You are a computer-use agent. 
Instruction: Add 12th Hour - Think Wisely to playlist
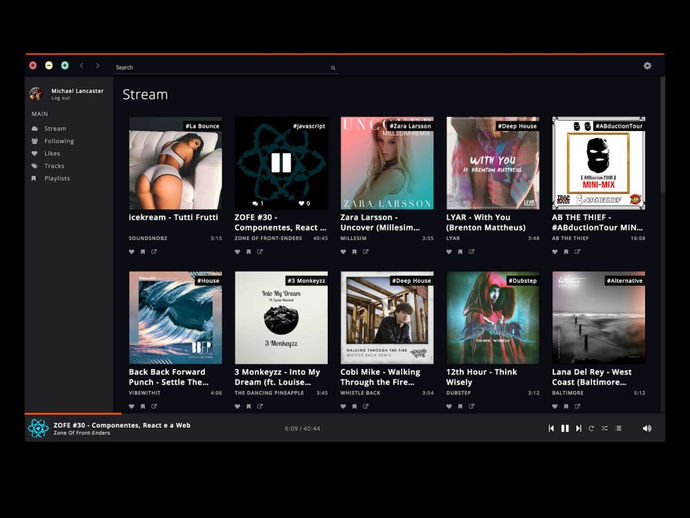pos(460,406)
